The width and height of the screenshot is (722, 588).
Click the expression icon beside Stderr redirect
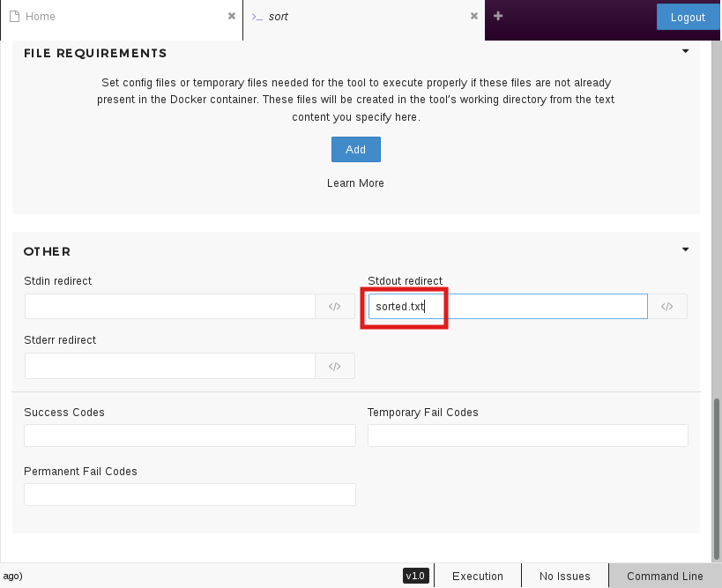(335, 366)
